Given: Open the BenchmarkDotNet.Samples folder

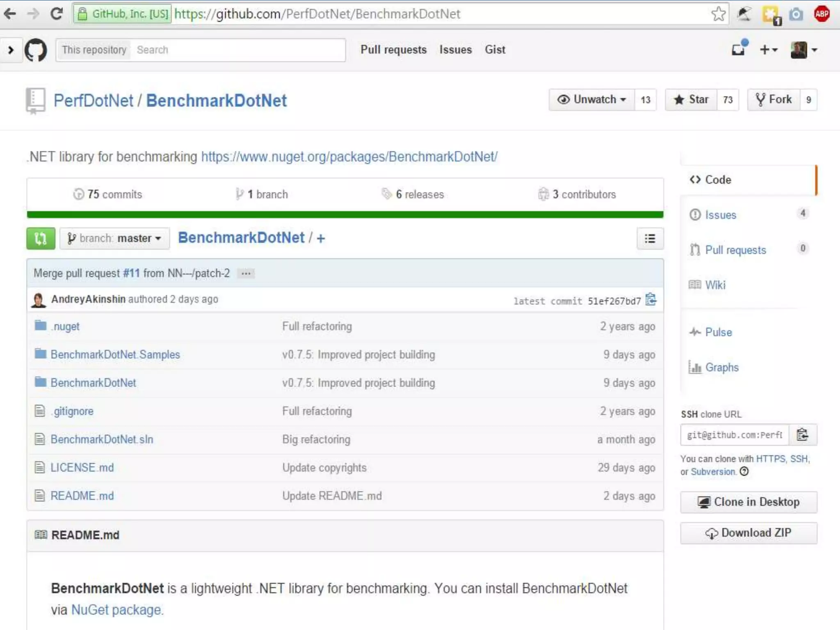Looking at the screenshot, I should pos(115,354).
